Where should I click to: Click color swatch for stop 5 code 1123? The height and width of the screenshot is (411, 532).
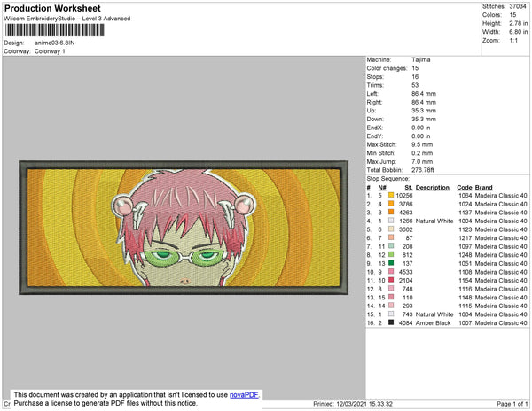[x=391, y=229]
